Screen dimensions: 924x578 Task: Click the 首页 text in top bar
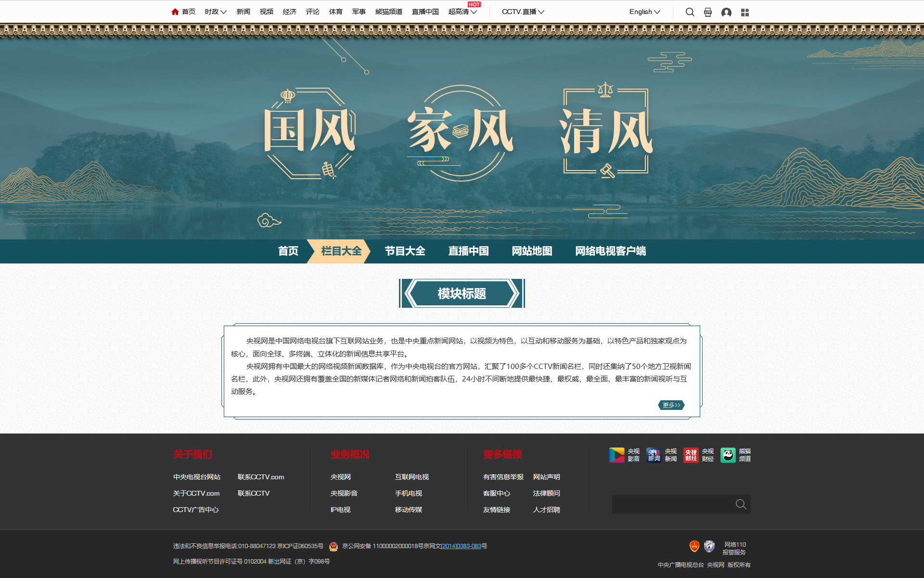pyautogui.click(x=189, y=12)
